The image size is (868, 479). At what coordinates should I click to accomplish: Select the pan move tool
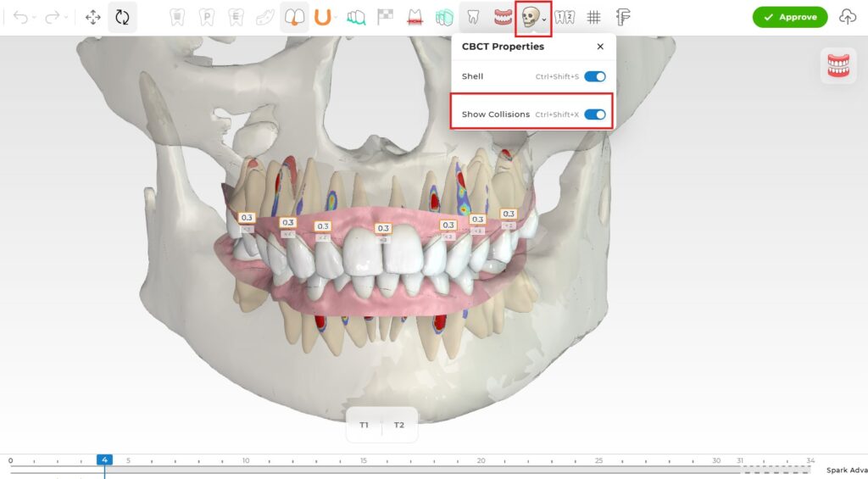93,17
